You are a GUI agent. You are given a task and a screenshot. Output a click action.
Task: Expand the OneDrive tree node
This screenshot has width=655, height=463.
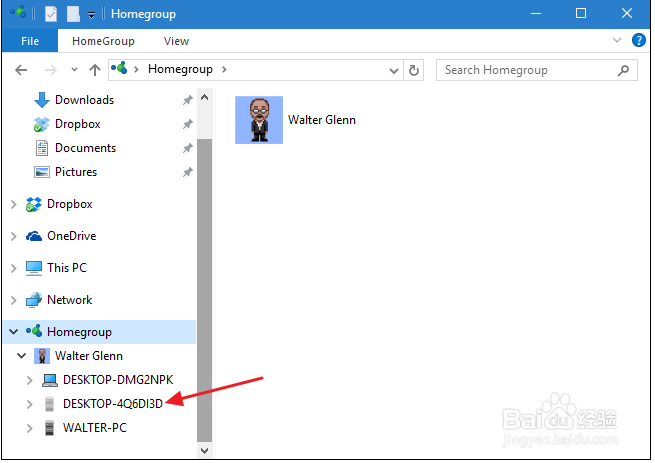tap(13, 236)
